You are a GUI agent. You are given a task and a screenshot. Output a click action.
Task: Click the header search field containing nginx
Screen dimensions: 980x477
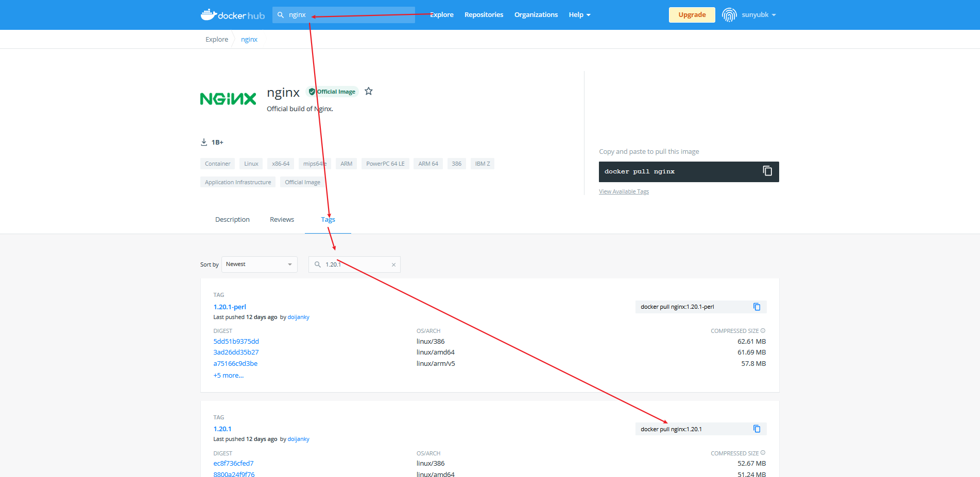[343, 15]
